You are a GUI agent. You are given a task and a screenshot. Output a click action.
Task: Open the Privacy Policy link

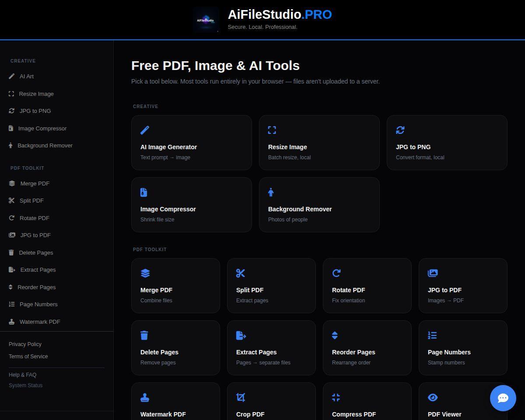(x=25, y=344)
